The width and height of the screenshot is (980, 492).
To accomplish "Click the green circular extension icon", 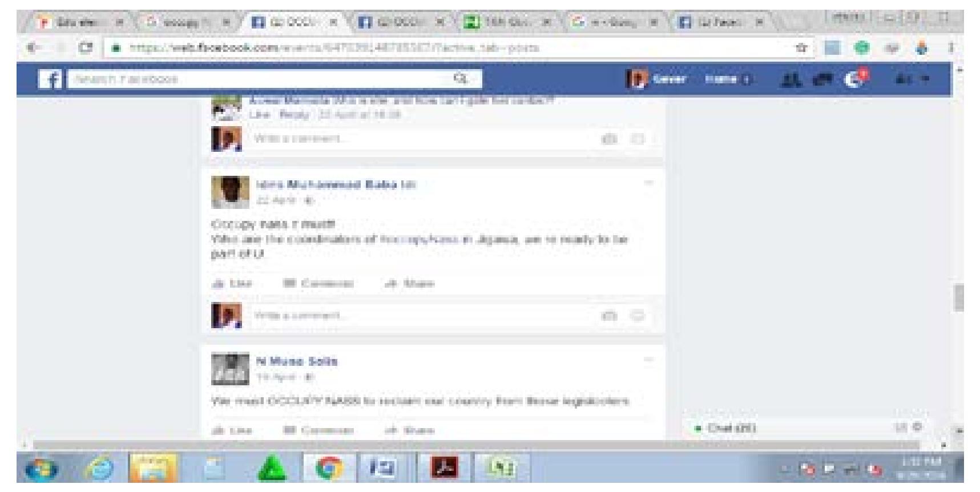I will tap(862, 47).
